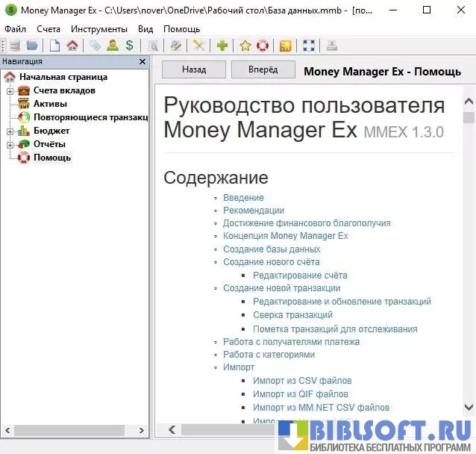Open payee manager person icon
Image resolution: width=476 pixels, height=454 pixels.
click(x=112, y=46)
